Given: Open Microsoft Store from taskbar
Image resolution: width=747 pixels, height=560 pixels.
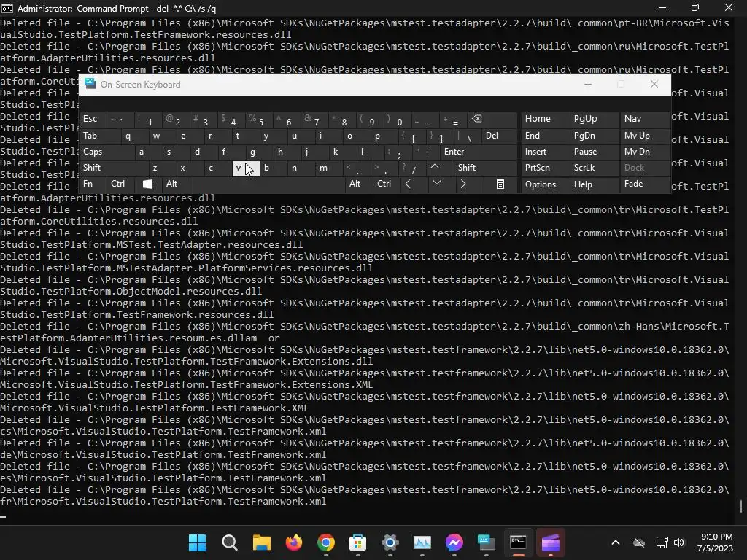Looking at the screenshot, I should (x=357, y=542).
